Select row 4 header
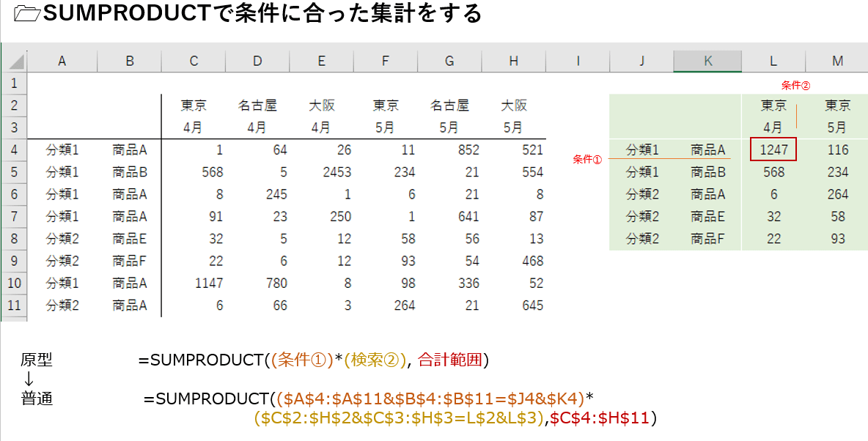 coord(15,150)
